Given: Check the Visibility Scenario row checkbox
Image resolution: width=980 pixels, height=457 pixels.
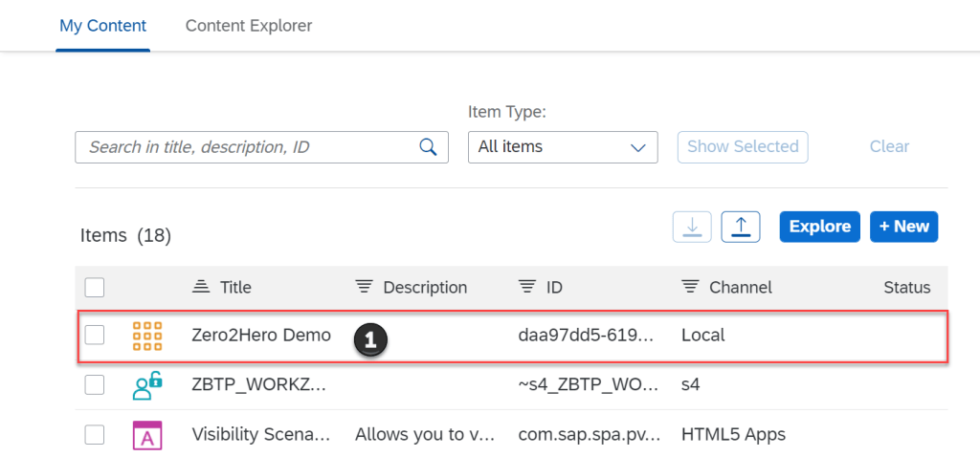Looking at the screenshot, I should 95,435.
